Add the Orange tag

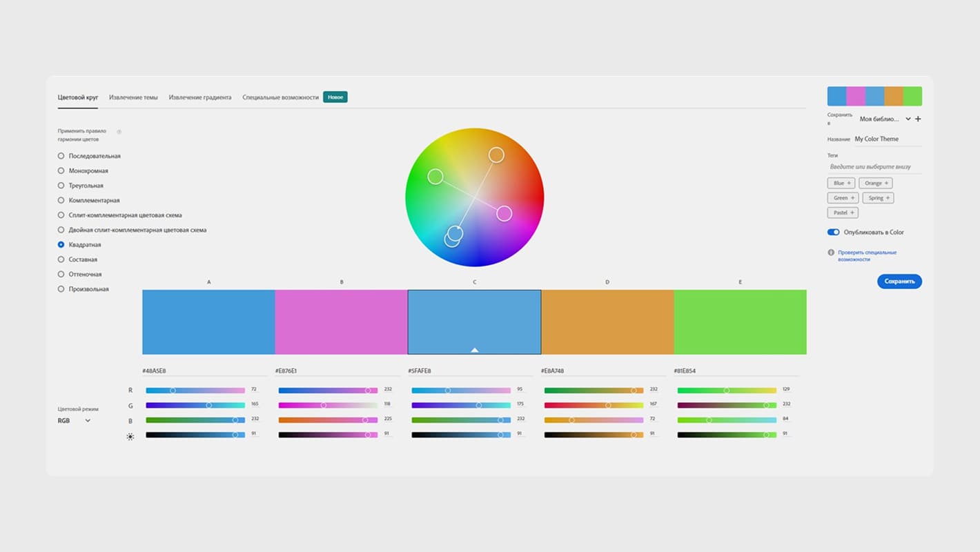(876, 184)
